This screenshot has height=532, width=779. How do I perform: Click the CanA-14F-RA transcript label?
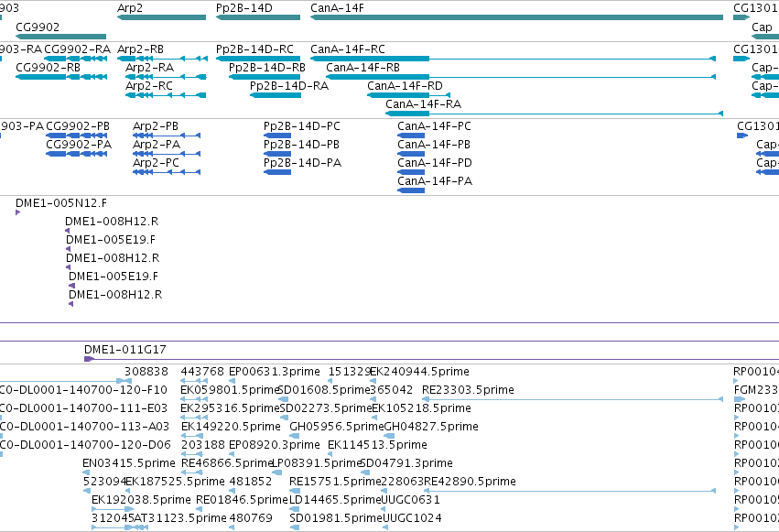click(423, 103)
